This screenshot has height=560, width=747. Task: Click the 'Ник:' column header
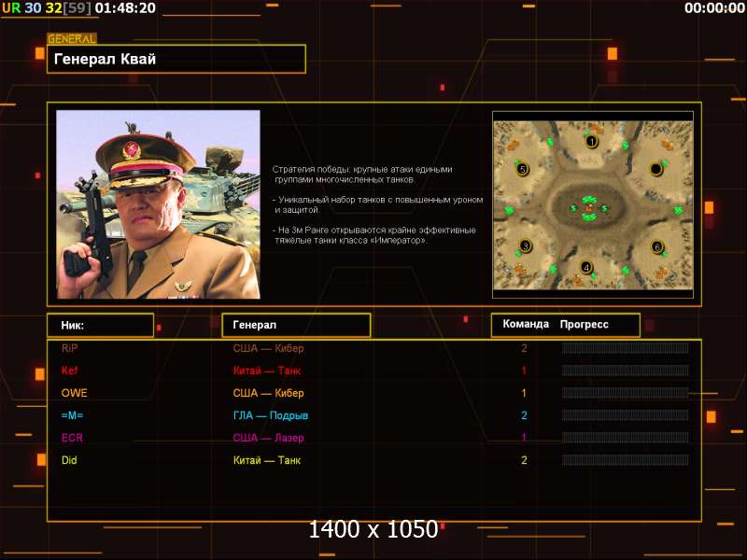pyautogui.click(x=100, y=325)
